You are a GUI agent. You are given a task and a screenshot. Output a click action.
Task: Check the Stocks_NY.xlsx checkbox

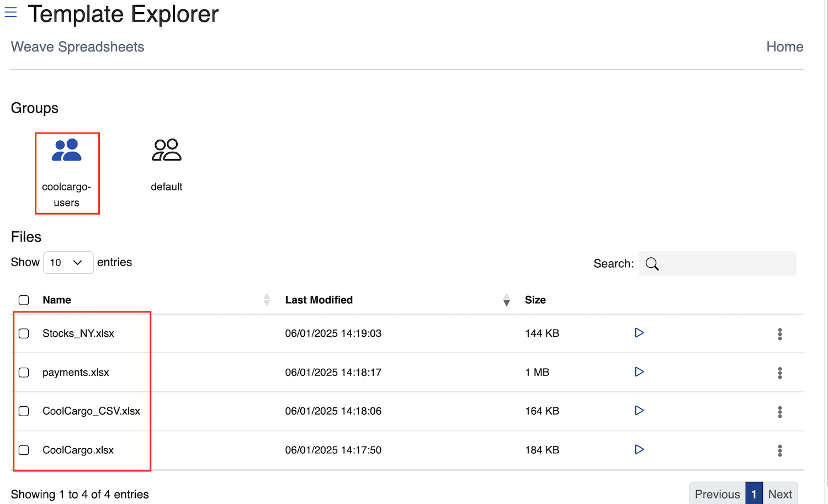point(24,333)
